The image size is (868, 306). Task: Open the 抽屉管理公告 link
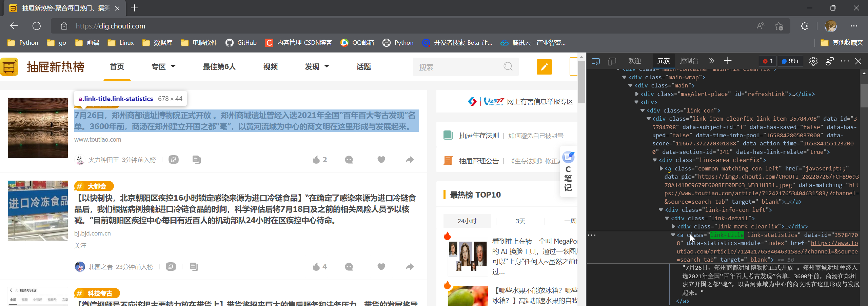click(x=479, y=161)
